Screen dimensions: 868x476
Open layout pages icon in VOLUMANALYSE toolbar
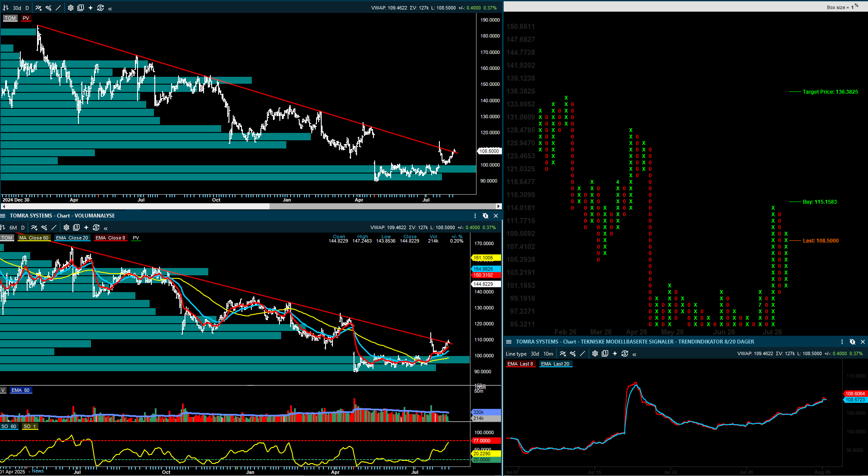[76, 227]
